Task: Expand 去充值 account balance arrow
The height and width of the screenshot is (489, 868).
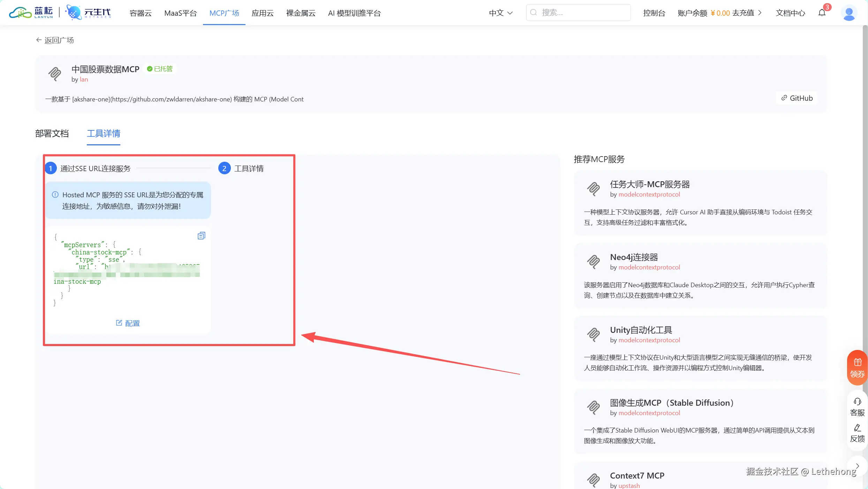Action: point(760,13)
